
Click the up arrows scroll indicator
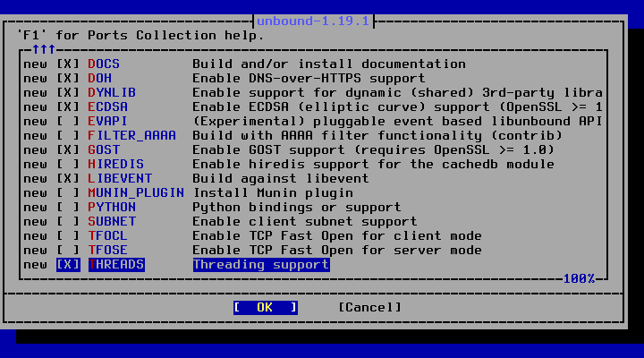click(x=44, y=50)
